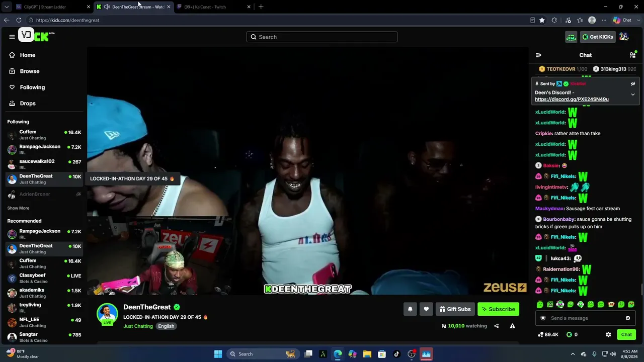This screenshot has height=362, width=644.
Task: Open NFL_LEE in Recommended list
Action: point(44,322)
